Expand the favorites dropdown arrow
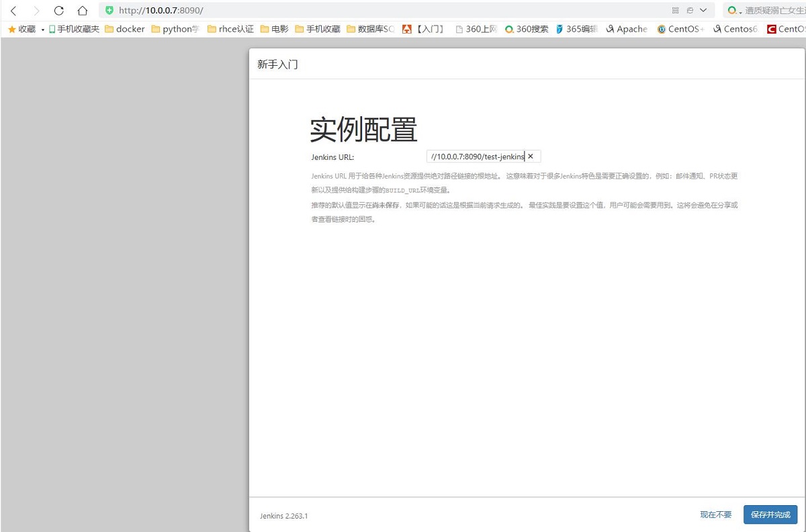The width and height of the screenshot is (806, 532). coord(43,30)
